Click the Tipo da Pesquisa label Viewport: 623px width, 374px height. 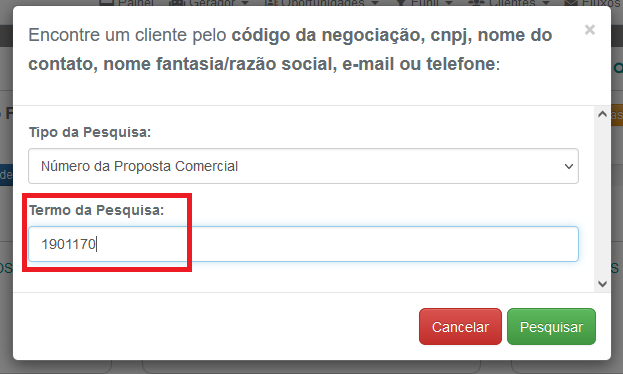click(x=90, y=132)
